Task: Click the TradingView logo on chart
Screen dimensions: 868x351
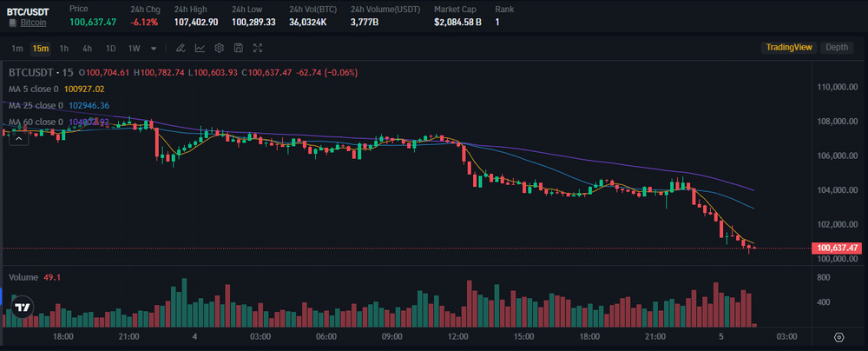Action: (23, 308)
